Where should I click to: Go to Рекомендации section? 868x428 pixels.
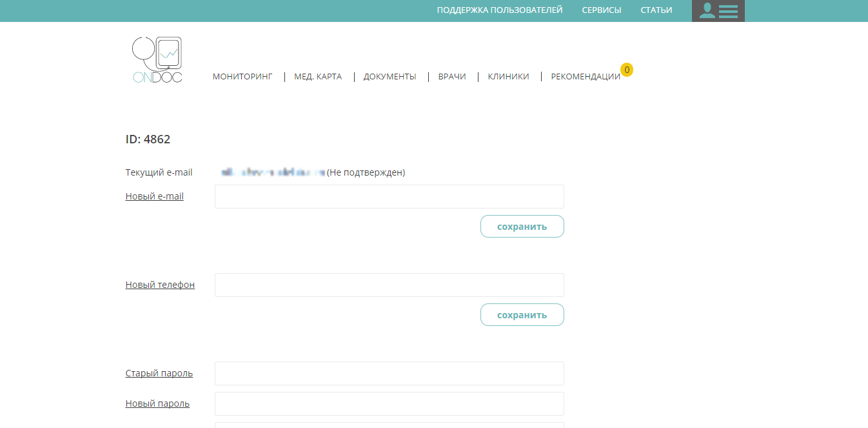[x=585, y=77]
